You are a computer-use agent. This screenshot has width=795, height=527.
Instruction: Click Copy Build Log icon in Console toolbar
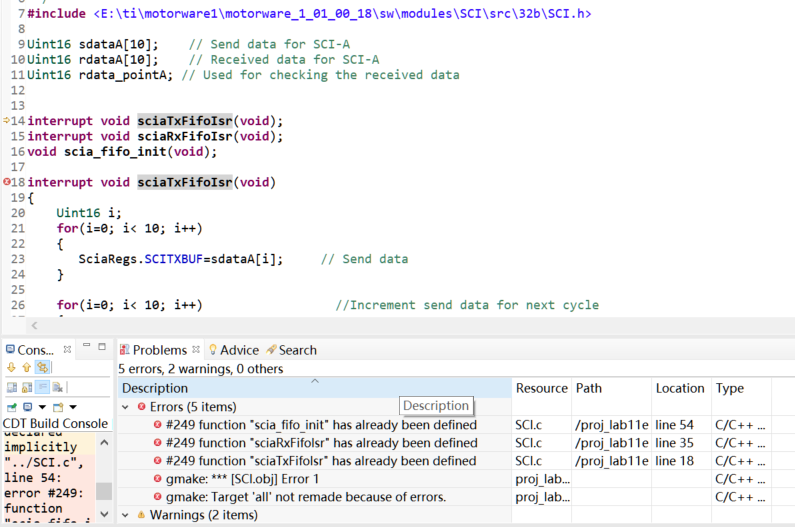[x=12, y=388]
